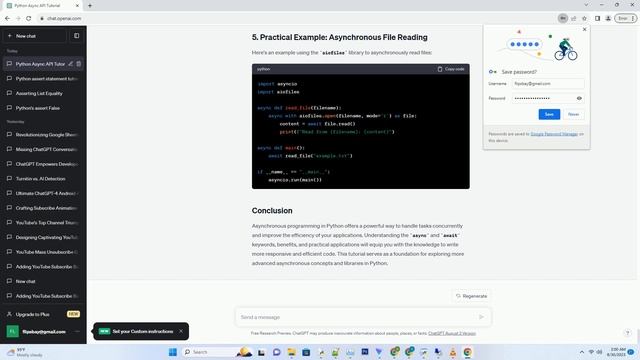Edit the Username field in password prompt
Image resolution: width=640 pixels, height=360 pixels.
[548, 83]
